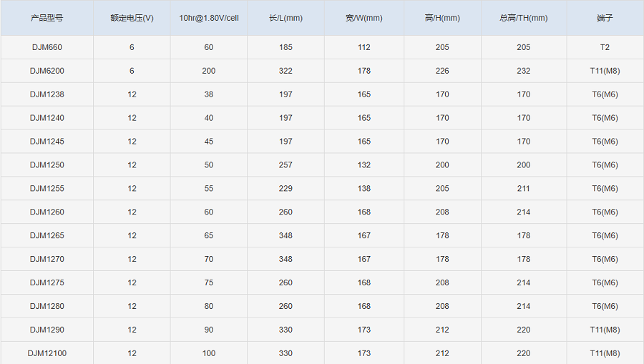644x364 pixels.
Task: Select the T2 terminal cell
Action: pyautogui.click(x=605, y=47)
